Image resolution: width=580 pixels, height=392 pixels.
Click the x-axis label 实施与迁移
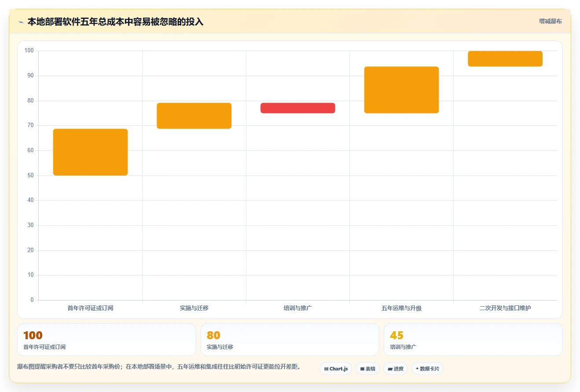click(x=194, y=308)
